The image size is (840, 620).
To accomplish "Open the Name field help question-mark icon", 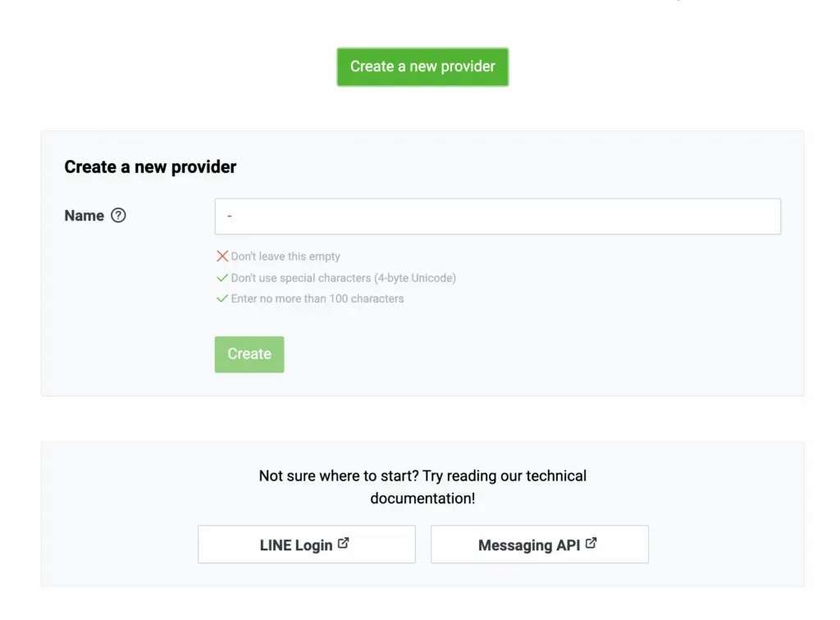I will tap(118, 215).
